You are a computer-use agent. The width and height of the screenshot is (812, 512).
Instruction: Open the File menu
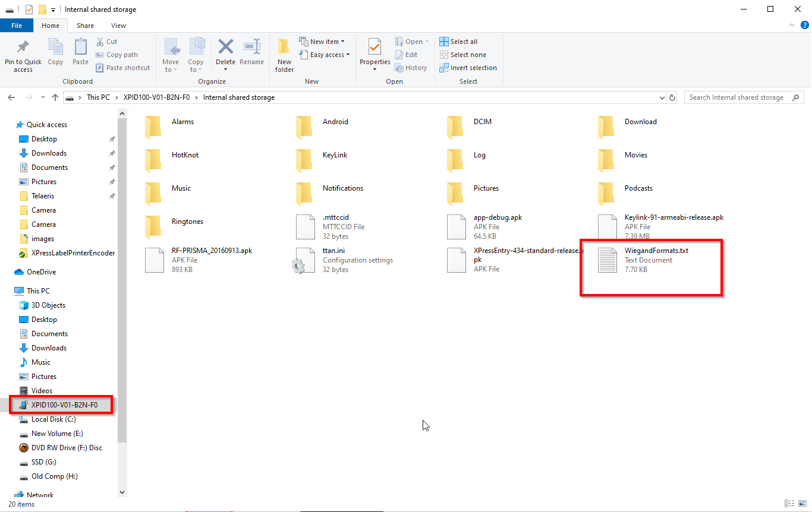pos(17,26)
